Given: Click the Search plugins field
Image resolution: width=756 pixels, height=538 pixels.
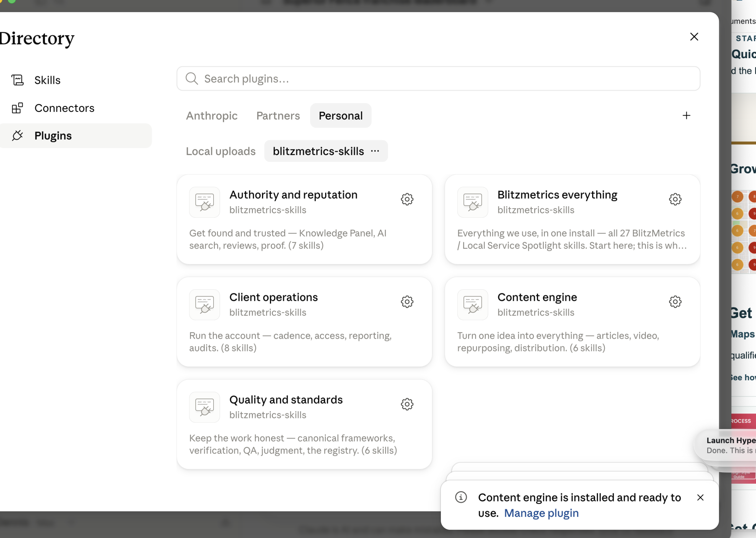Looking at the screenshot, I should [438, 79].
